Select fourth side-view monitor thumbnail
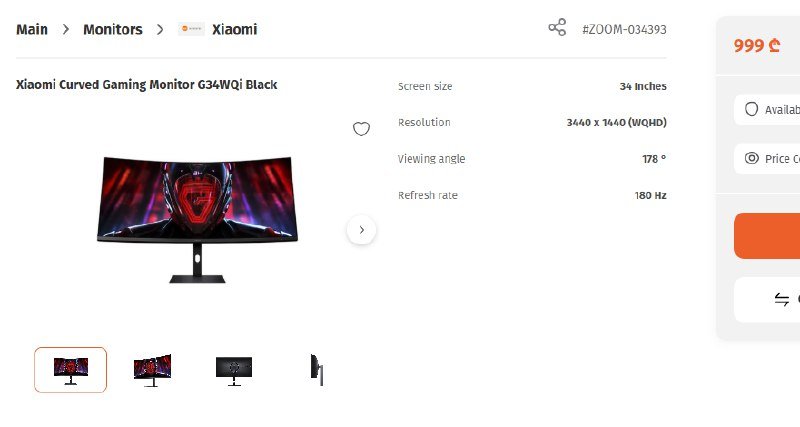Viewport: 800px width, 427px height. tap(317, 370)
